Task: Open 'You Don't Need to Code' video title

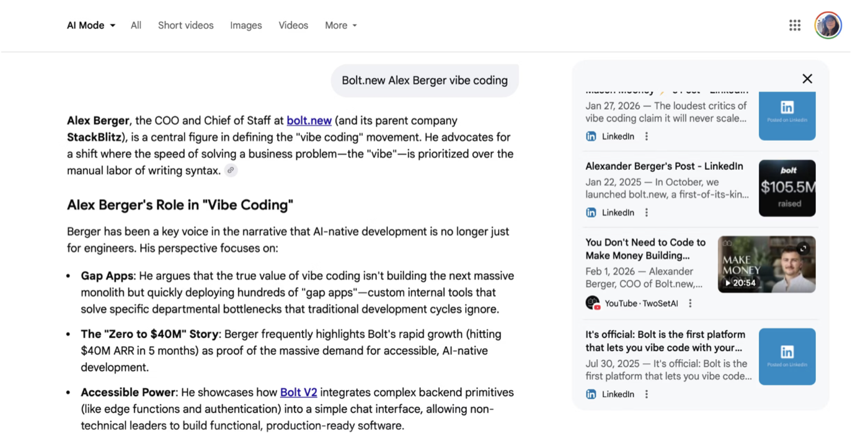Action: pos(645,249)
